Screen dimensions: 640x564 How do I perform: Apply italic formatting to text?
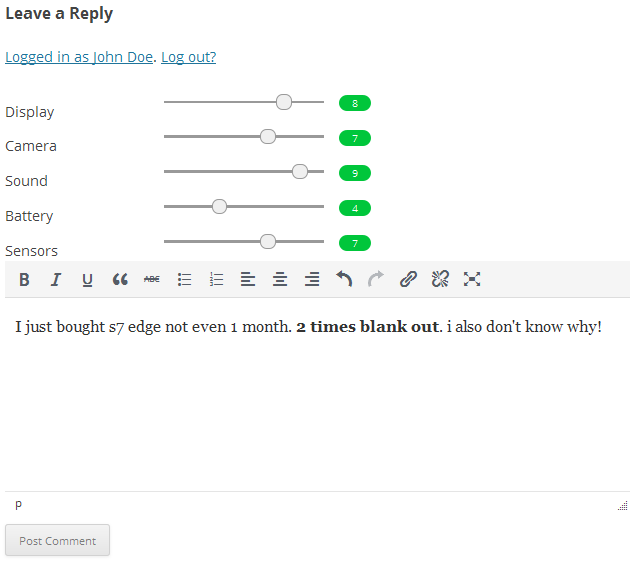coord(56,280)
